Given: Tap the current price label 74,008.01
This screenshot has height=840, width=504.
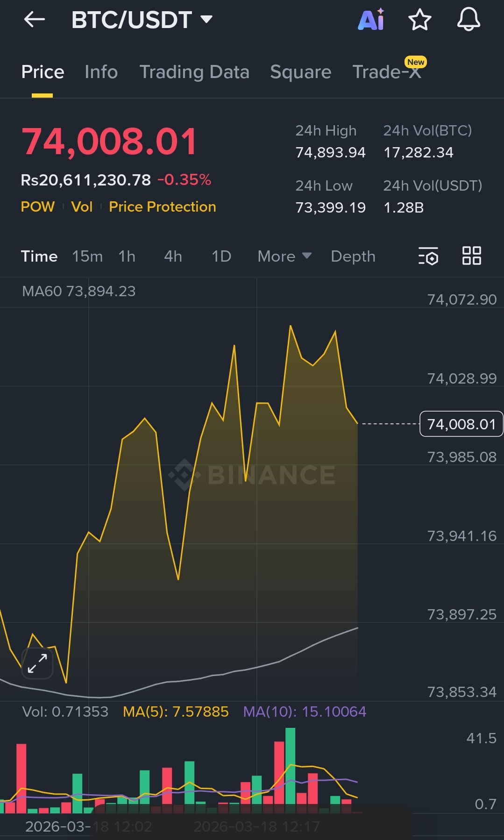Looking at the screenshot, I should coord(461,424).
